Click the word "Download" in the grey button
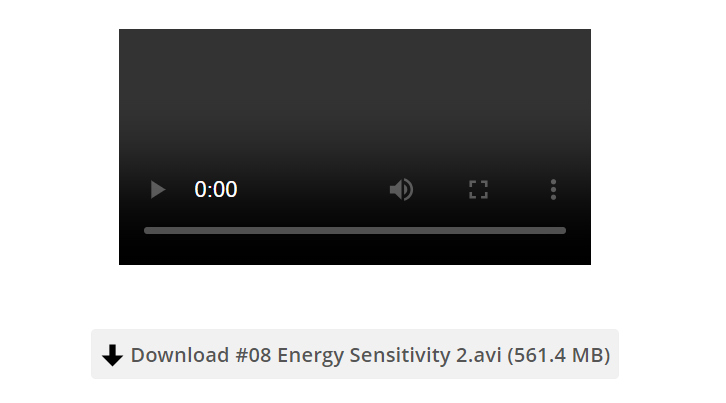Viewport: 726px width, 403px height. pyautogui.click(x=180, y=355)
